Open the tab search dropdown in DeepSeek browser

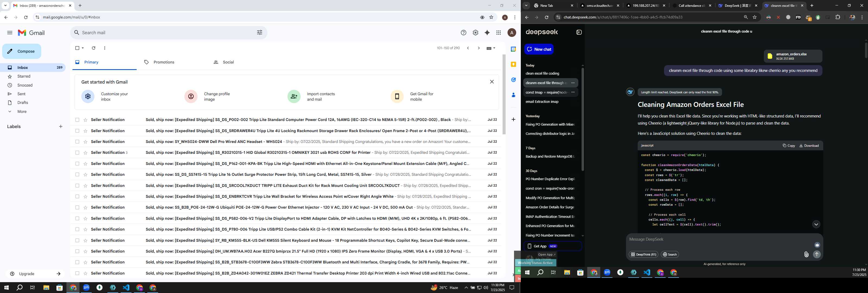[x=526, y=5]
